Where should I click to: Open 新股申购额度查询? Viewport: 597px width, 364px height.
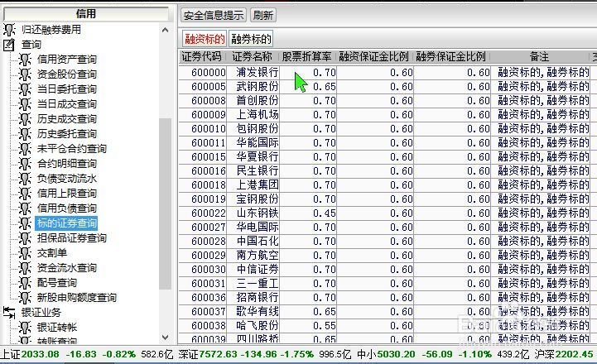pyautogui.click(x=76, y=298)
